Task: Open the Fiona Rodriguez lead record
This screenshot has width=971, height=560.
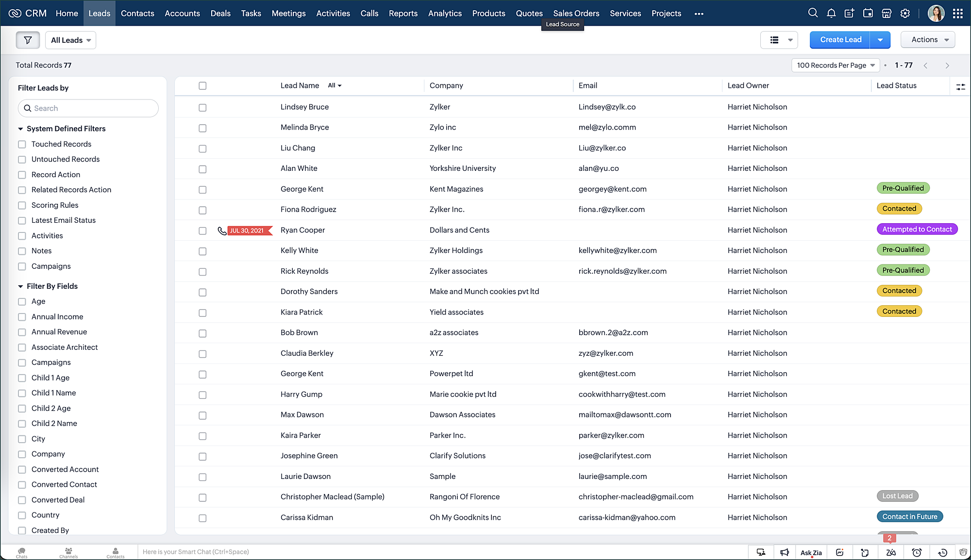Action: pyautogui.click(x=308, y=209)
